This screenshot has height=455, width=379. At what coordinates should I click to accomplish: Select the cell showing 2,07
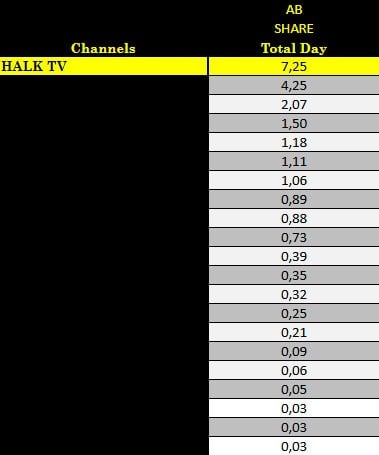coord(294,104)
